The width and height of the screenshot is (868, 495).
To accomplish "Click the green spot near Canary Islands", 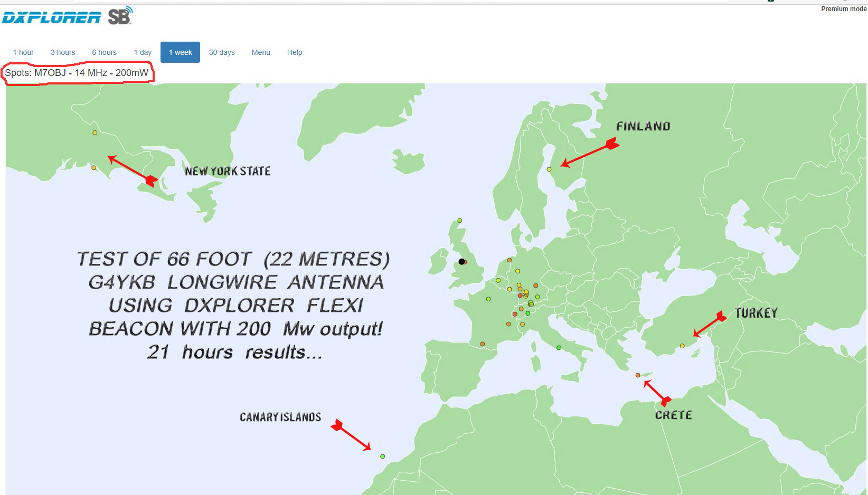I will click(383, 456).
